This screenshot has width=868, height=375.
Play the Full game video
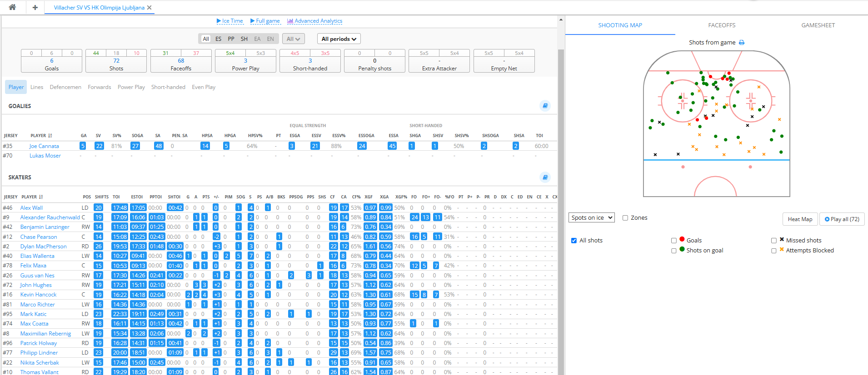click(265, 21)
